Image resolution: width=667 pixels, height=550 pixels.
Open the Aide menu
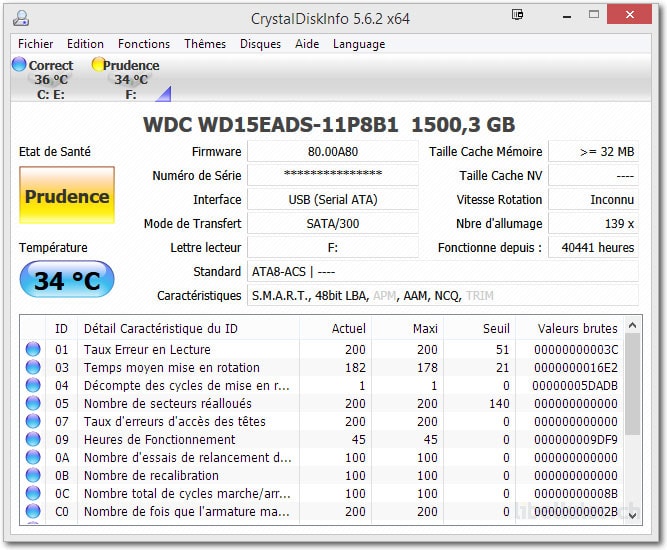307,44
